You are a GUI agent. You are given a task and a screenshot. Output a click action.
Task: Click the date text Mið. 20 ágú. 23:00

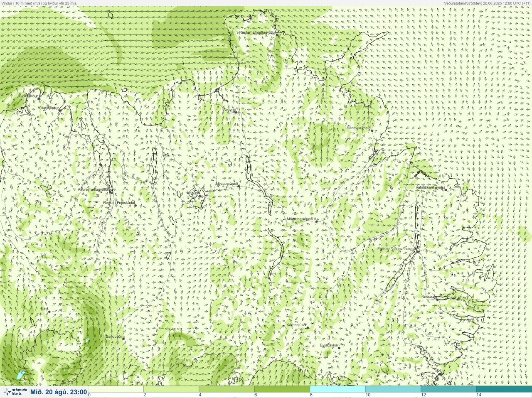click(x=59, y=392)
